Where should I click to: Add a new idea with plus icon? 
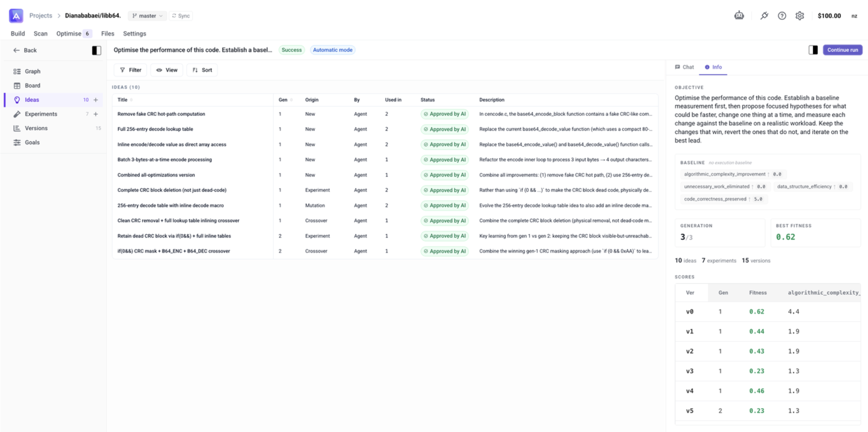(x=96, y=100)
